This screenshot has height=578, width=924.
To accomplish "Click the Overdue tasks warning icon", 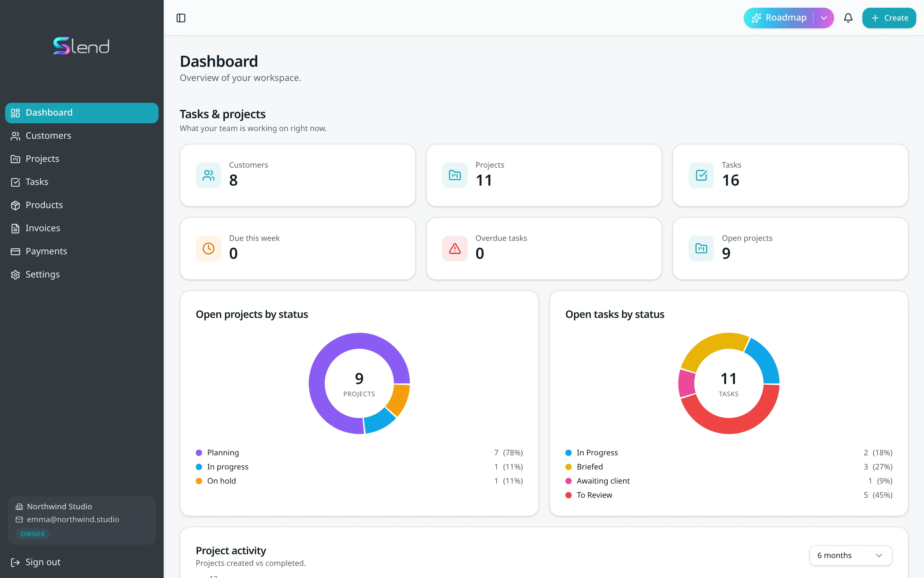I will tap(455, 249).
